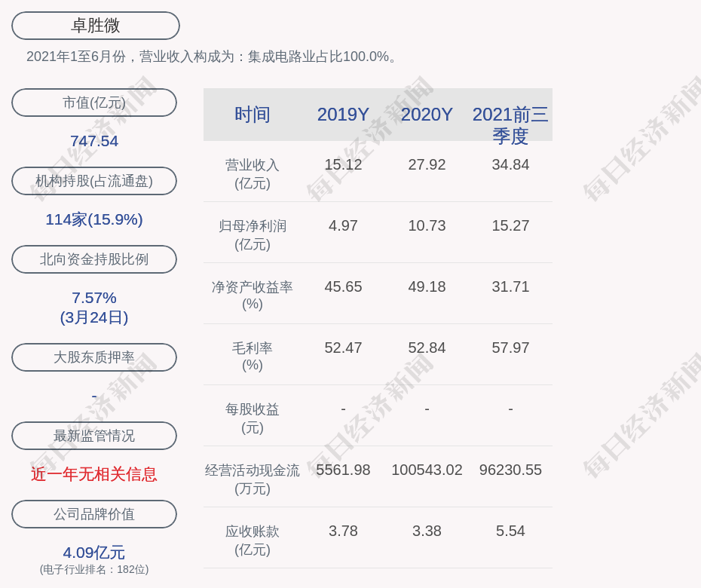Click the 净资产收益率(%) row label

(253, 296)
